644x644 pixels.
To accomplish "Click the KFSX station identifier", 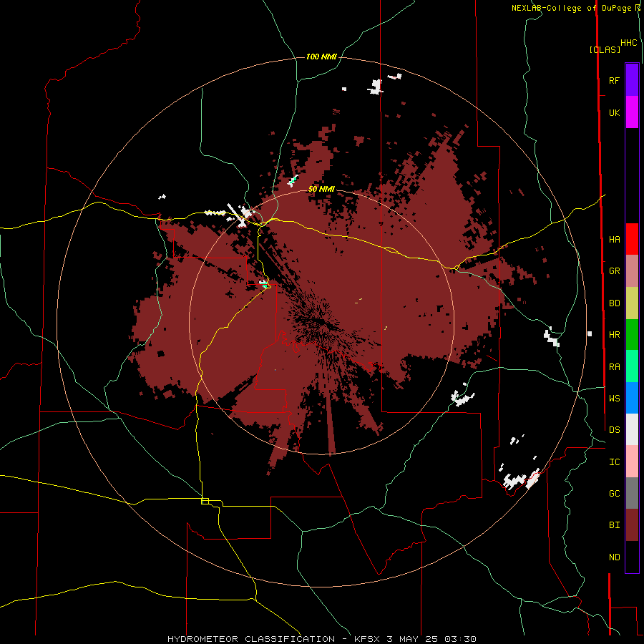I will pyautogui.click(x=368, y=639).
